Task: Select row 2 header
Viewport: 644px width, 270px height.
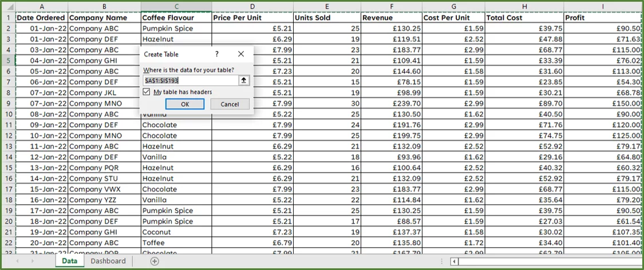Action: click(8, 28)
